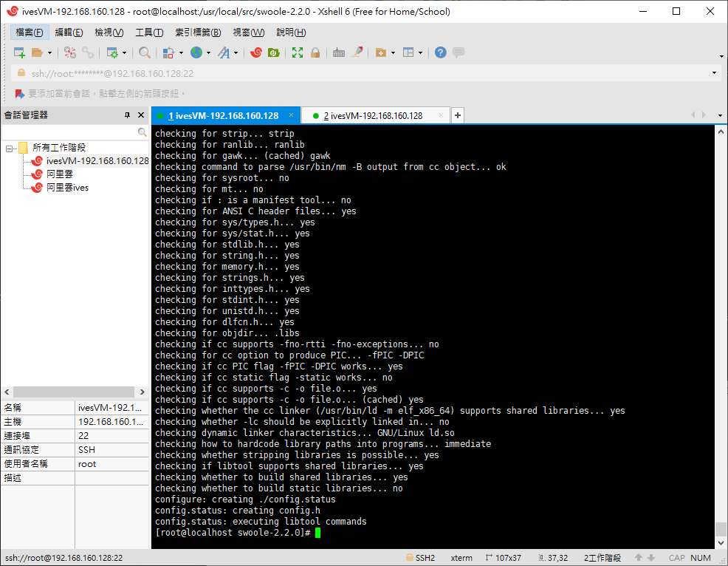Click the New file transfer folder icon

point(381,52)
